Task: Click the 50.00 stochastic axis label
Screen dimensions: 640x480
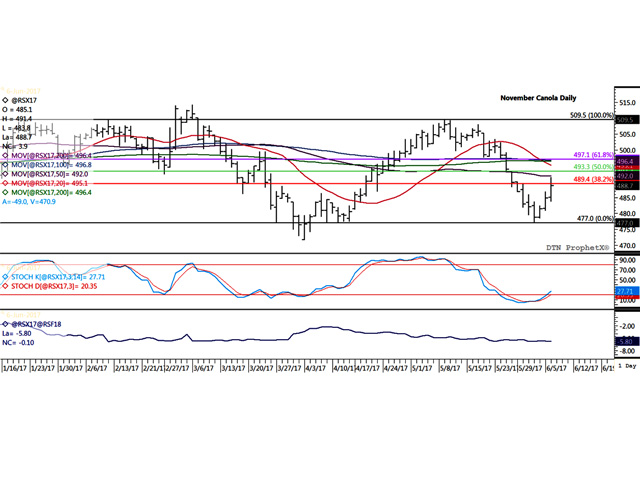Action: tap(627, 280)
